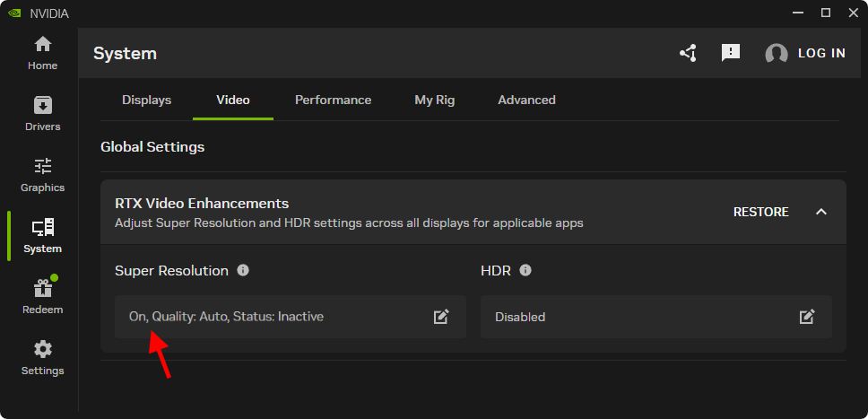The width and height of the screenshot is (868, 419).
Task: Select the System sidebar item
Action: tap(43, 237)
